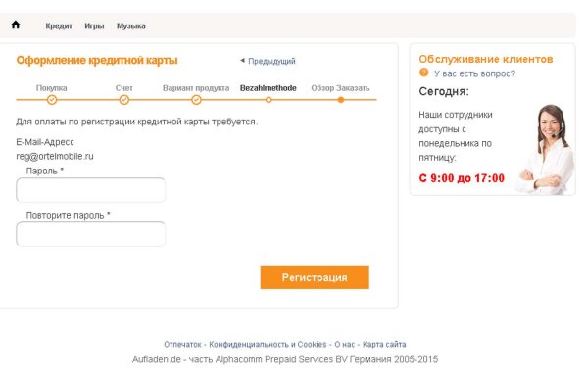Open the Карта сайта footer link
This screenshot has width=588, height=392.
384,345
